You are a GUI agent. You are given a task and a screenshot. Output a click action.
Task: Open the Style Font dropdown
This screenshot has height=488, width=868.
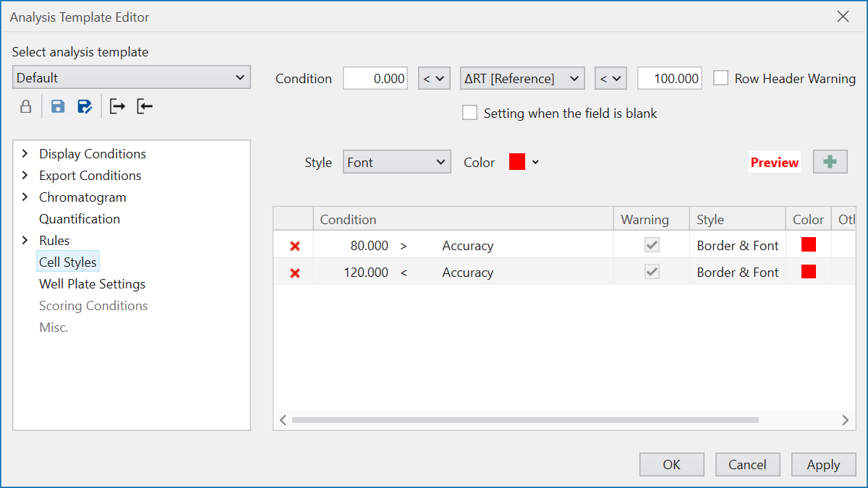[396, 163]
